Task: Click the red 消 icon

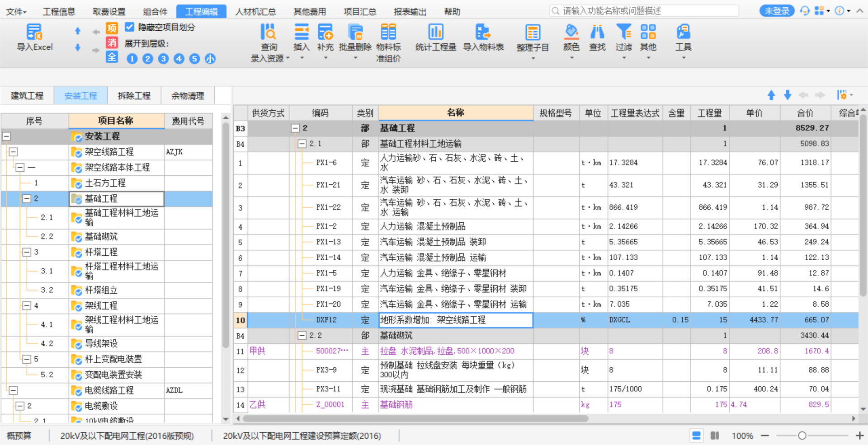Action: [112, 42]
